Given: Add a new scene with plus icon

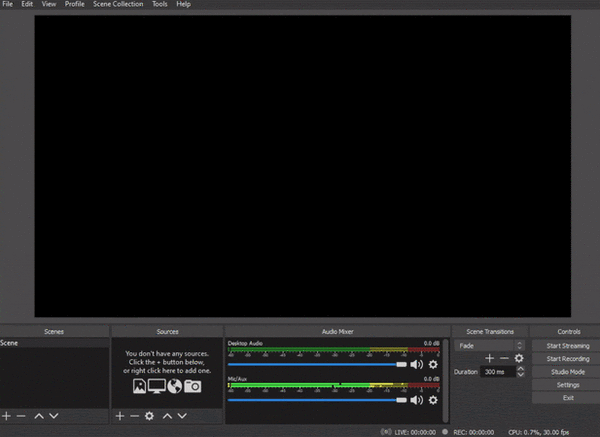Looking at the screenshot, I should tap(6, 415).
